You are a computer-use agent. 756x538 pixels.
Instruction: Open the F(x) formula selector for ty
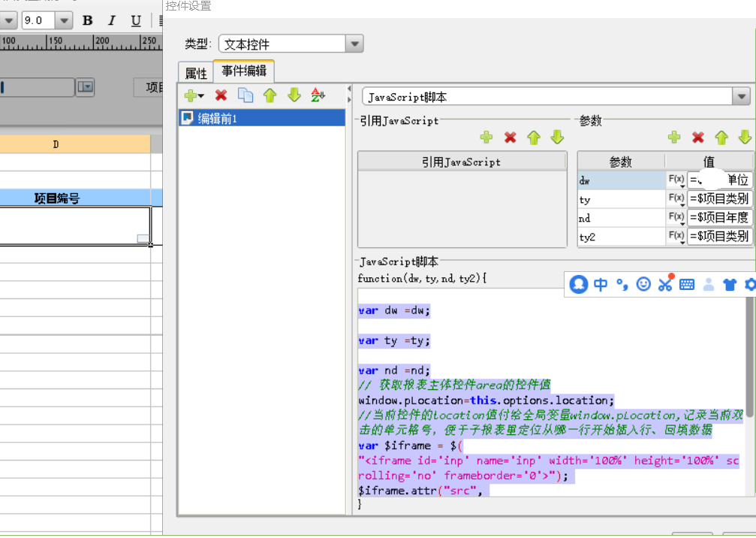676,199
